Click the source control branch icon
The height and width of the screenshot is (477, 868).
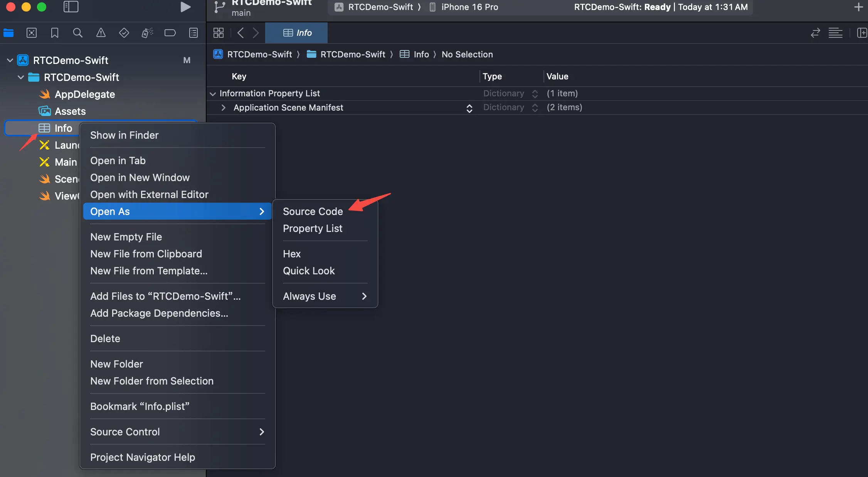220,7
